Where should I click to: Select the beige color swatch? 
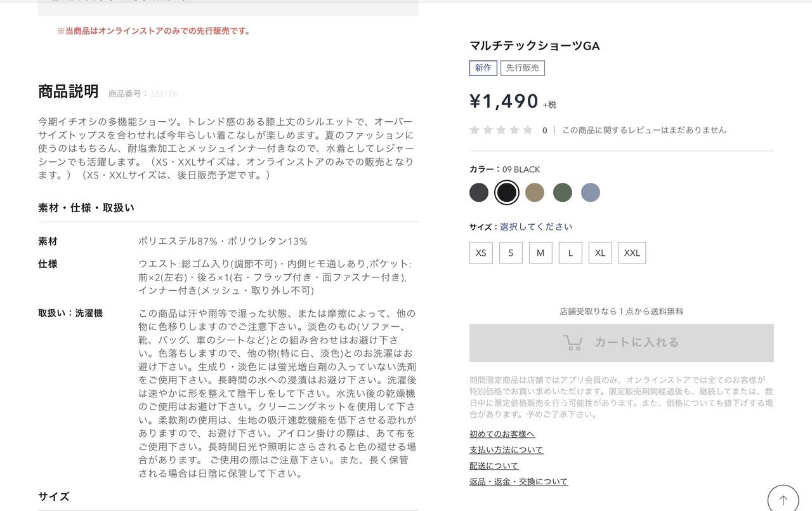click(534, 192)
